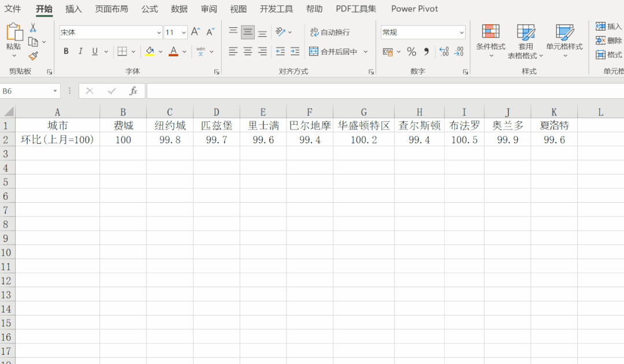Switch to the 插入 ribbon tab
Screen dimensions: 624x364
click(73, 9)
